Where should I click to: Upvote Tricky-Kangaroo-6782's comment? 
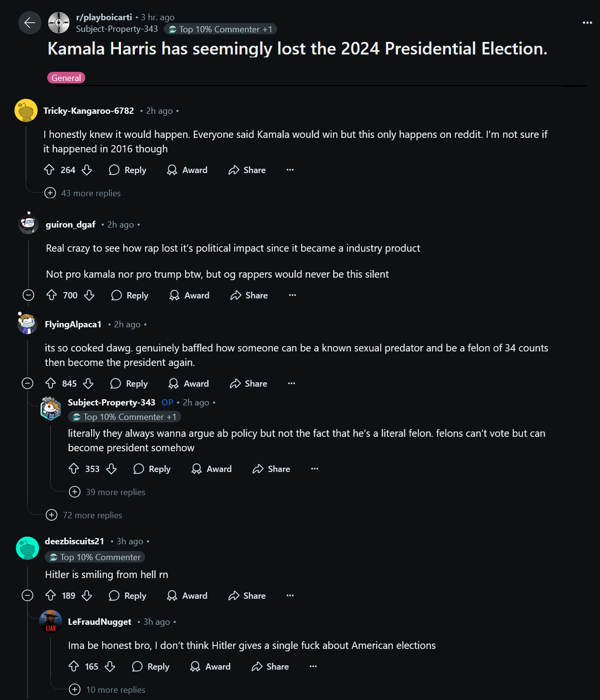[49, 170]
